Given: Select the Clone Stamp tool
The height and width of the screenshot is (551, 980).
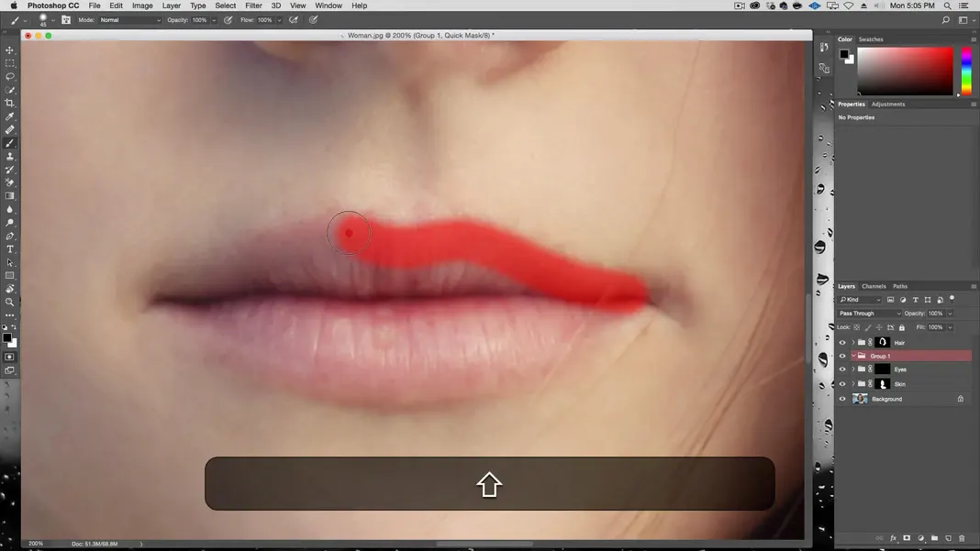Looking at the screenshot, I should pos(9,156).
